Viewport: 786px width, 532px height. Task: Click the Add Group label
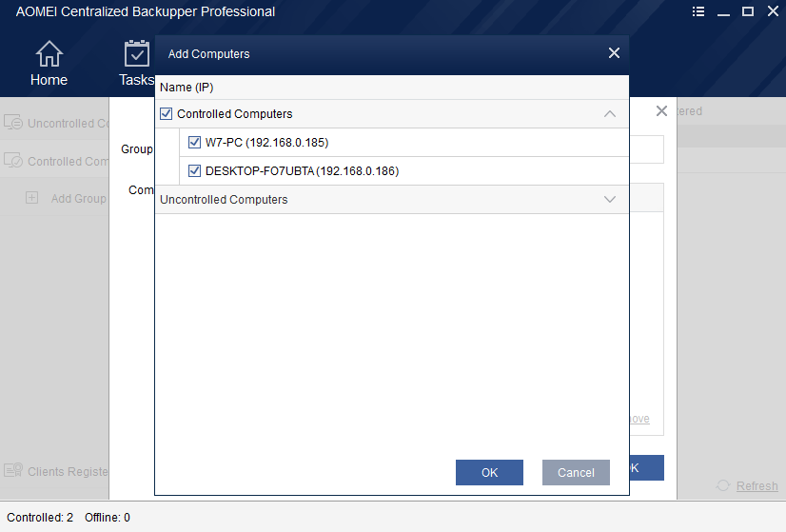[x=79, y=199]
